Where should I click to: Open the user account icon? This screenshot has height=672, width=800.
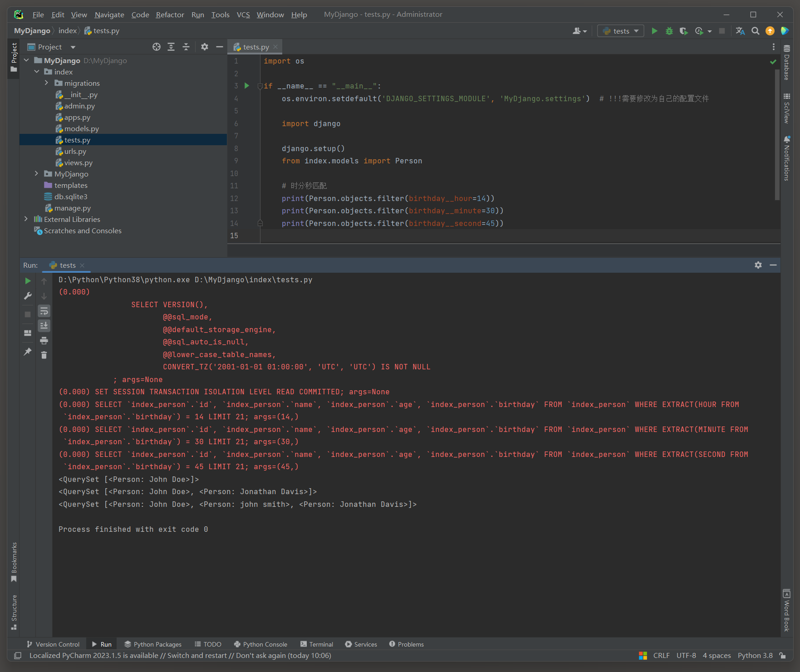pos(579,31)
